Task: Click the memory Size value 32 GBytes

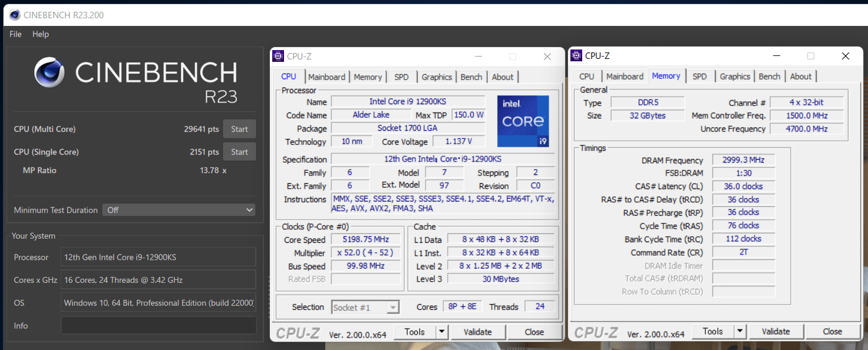Action: pos(647,115)
